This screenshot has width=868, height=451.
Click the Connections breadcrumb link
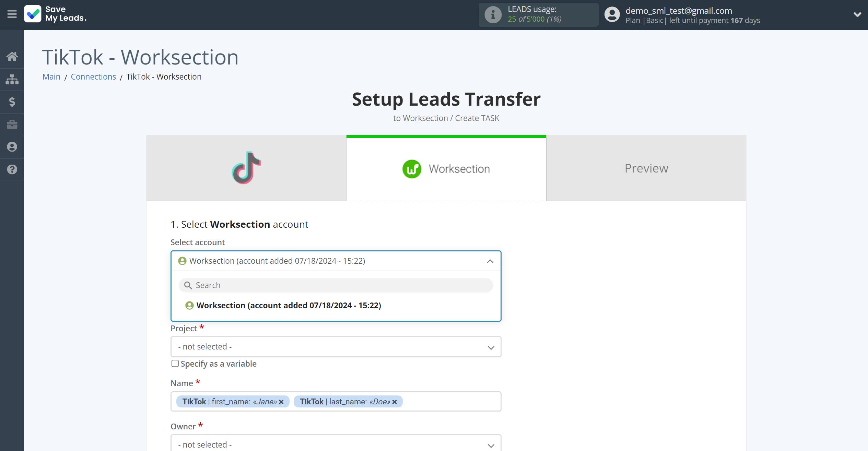[93, 76]
